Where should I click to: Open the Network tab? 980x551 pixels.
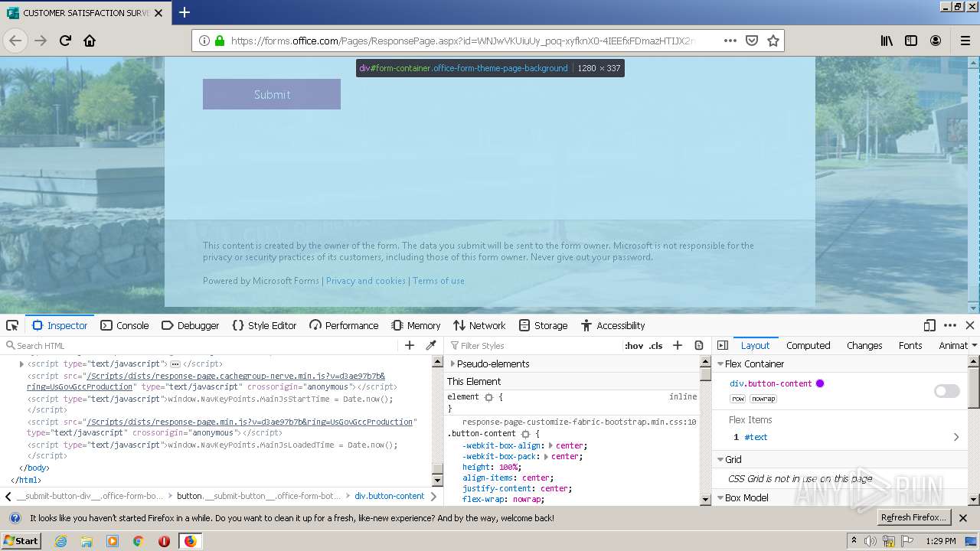tap(479, 325)
